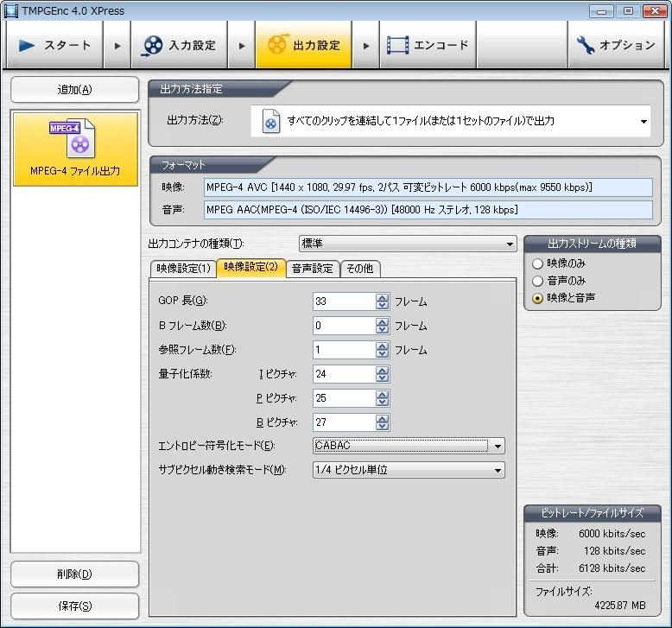
Task: Click the 128 kbits/sec audio bitrate text
Action: (615, 551)
